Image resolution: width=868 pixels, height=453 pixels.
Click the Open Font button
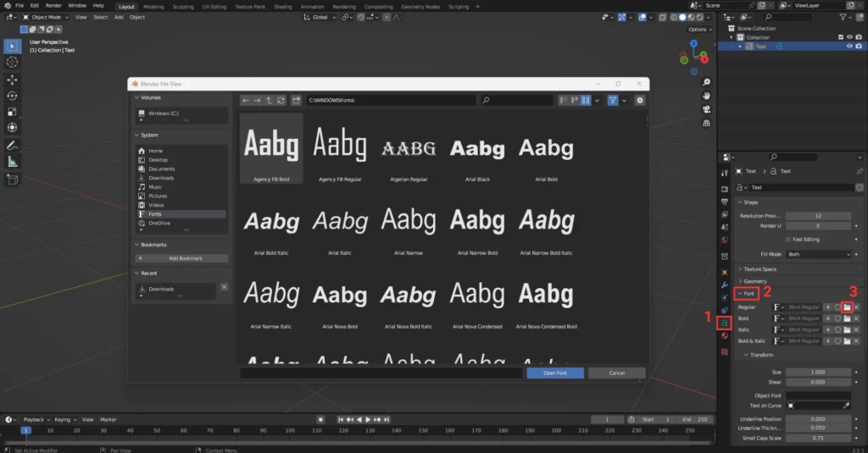point(555,373)
